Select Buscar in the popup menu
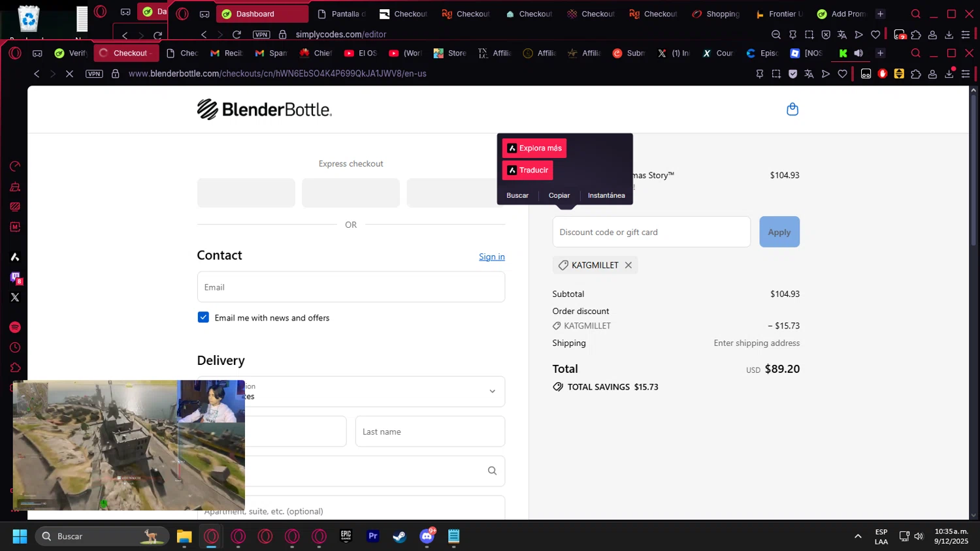The image size is (980, 551). click(517, 195)
